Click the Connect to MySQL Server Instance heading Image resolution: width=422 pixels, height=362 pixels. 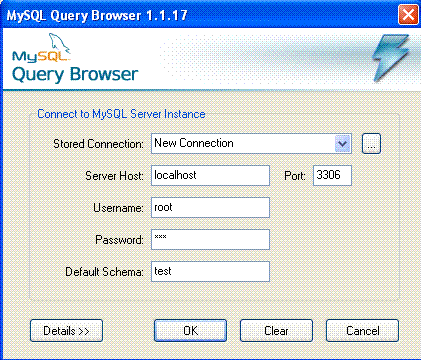coord(121,114)
